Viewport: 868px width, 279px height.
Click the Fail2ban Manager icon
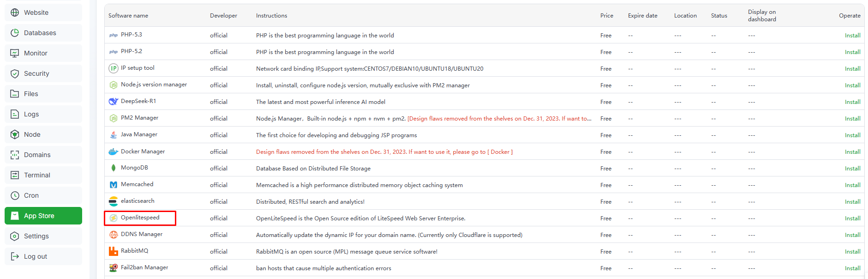click(113, 268)
